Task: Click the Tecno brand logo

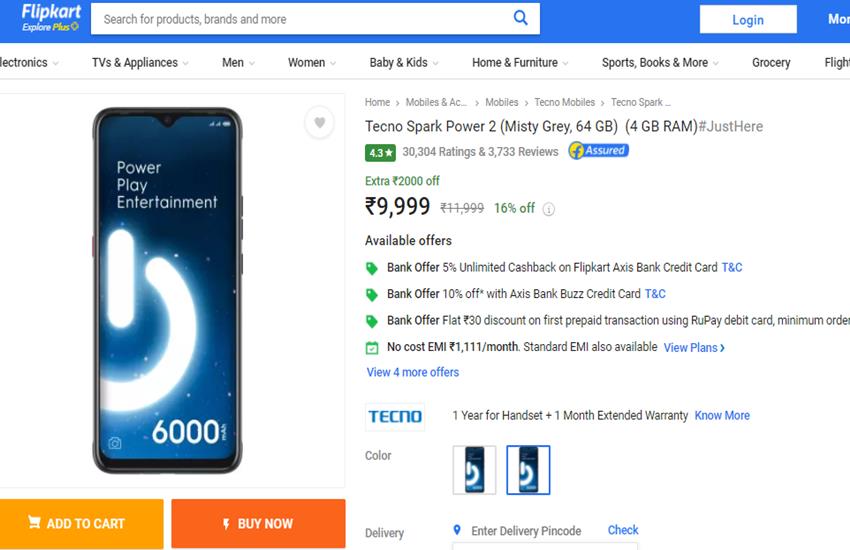Action: (x=395, y=416)
